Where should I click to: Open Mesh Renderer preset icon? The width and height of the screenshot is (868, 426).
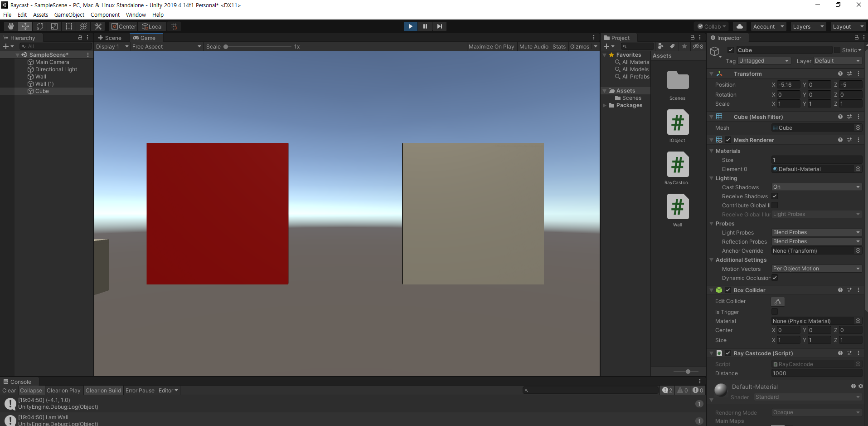click(x=849, y=140)
